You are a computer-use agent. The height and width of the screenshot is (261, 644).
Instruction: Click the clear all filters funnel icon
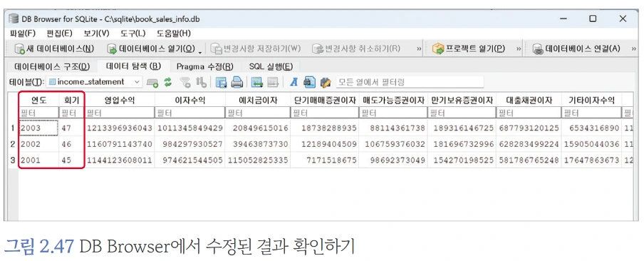click(186, 82)
